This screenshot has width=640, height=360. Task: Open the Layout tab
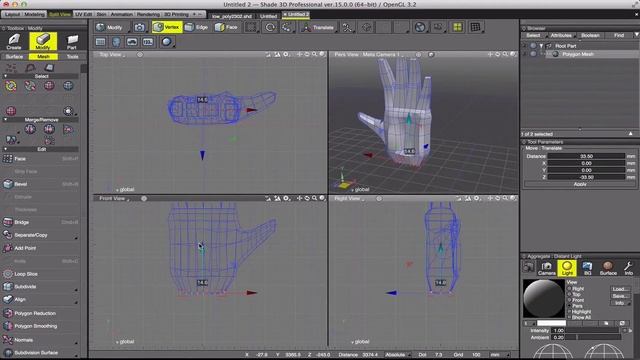tap(12, 14)
